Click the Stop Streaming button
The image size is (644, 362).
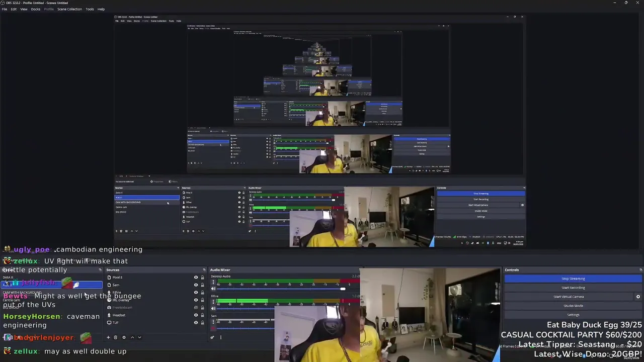pos(573,279)
